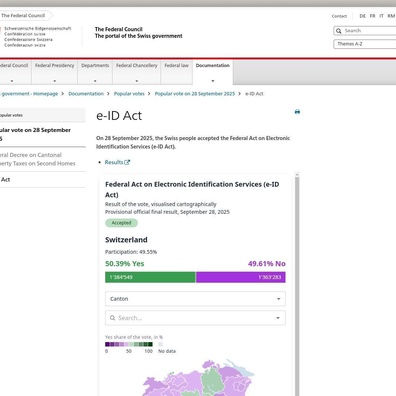Open the Federal law menu
Screen dimensions: 396x396
coord(176,72)
